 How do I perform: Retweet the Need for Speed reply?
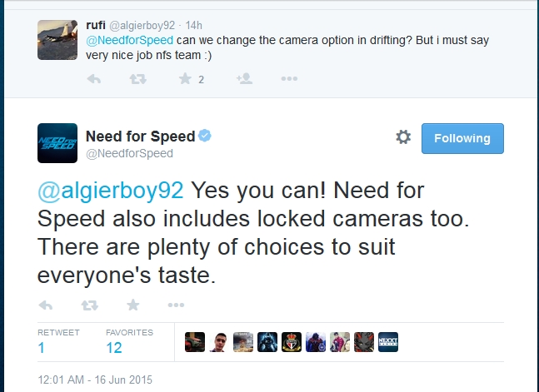(x=90, y=305)
